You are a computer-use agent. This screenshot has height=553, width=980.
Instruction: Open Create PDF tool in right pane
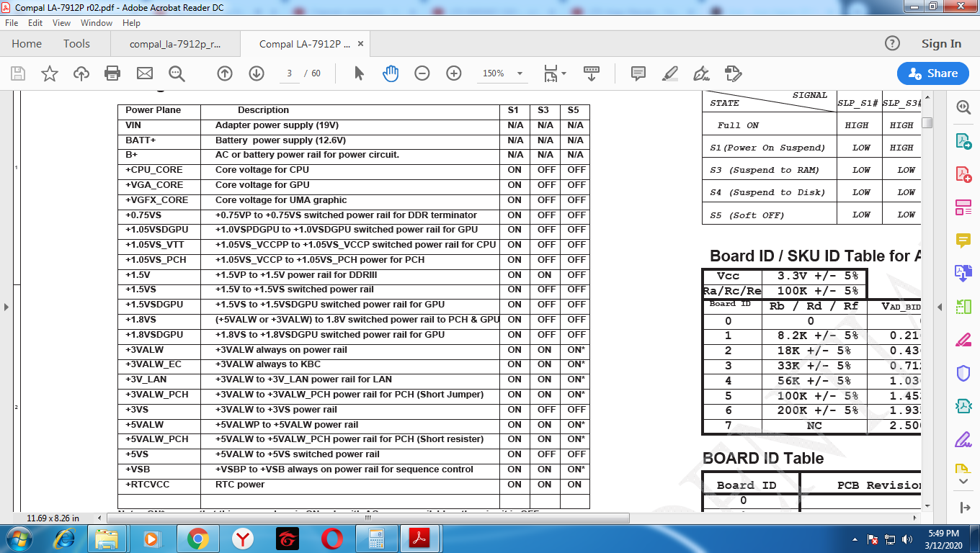pos(963,174)
